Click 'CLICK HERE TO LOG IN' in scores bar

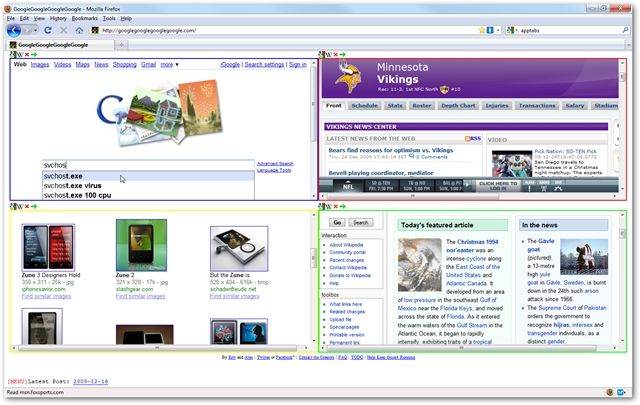point(498,186)
